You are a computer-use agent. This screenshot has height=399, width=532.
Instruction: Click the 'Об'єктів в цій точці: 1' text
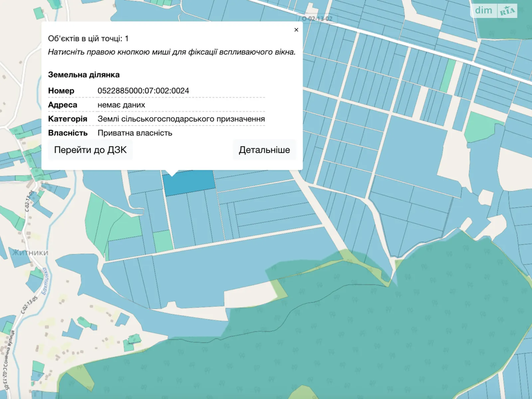pos(88,39)
